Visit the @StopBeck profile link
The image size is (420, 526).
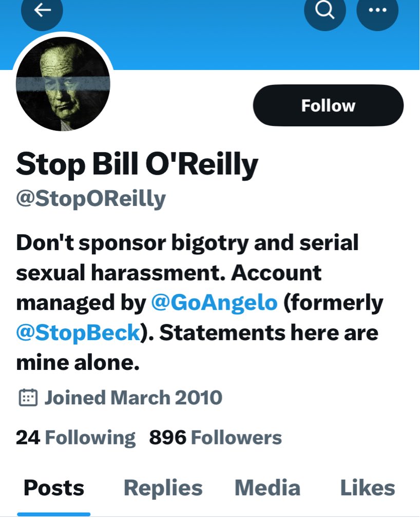click(79, 333)
